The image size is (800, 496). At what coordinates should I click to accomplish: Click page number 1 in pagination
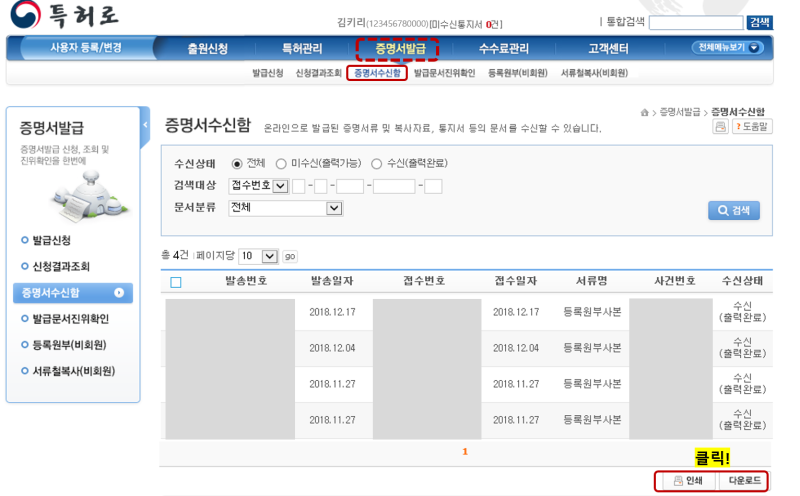(x=465, y=452)
